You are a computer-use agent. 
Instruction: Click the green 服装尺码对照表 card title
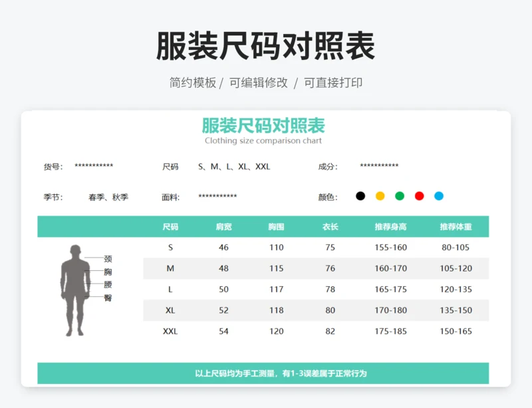(x=263, y=125)
